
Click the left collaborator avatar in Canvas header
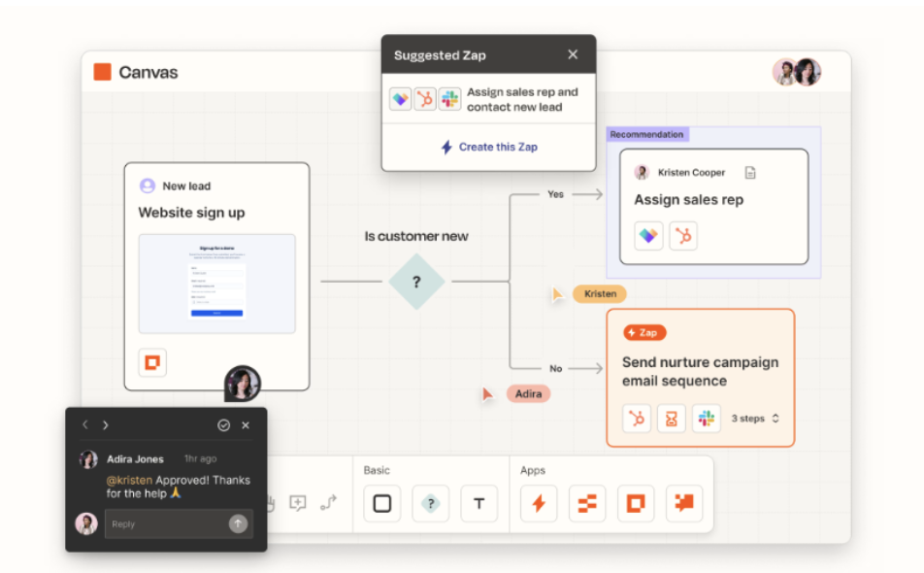click(785, 72)
